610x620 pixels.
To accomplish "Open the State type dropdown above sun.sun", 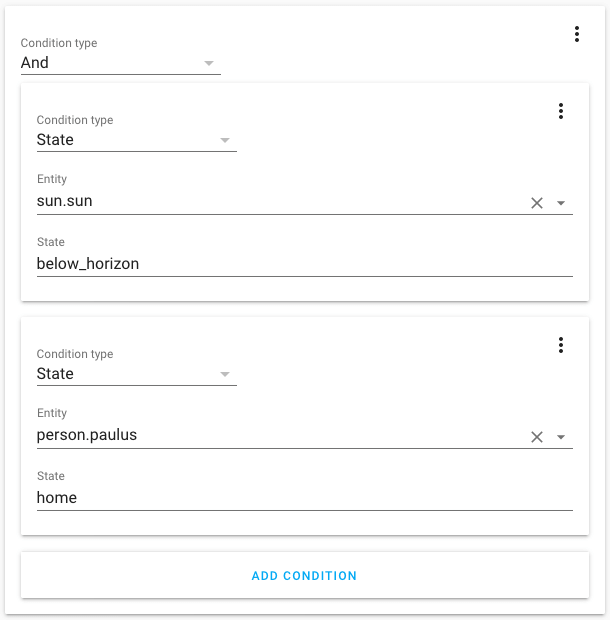I will coord(136,140).
